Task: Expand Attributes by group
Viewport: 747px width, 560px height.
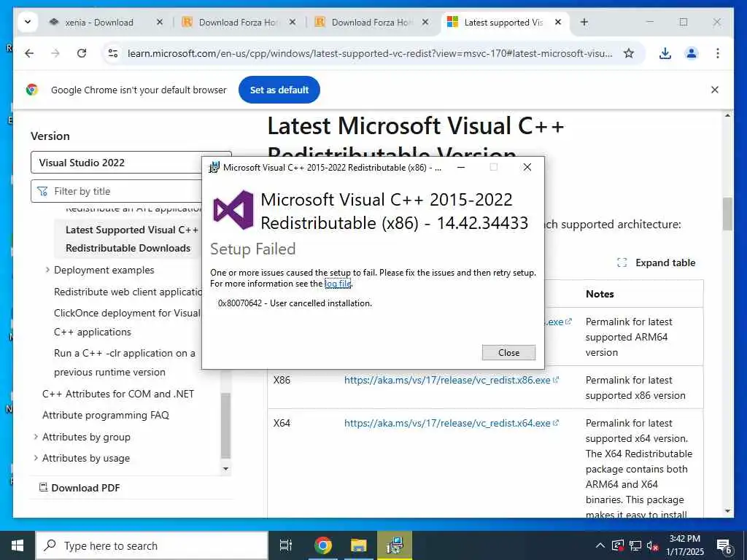Action: click(x=36, y=437)
